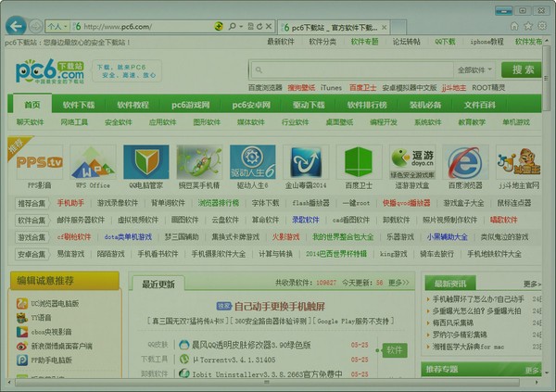Open the 驱动人生6 icon
Image resolution: width=556 pixels, height=392 pixels.
click(252, 162)
